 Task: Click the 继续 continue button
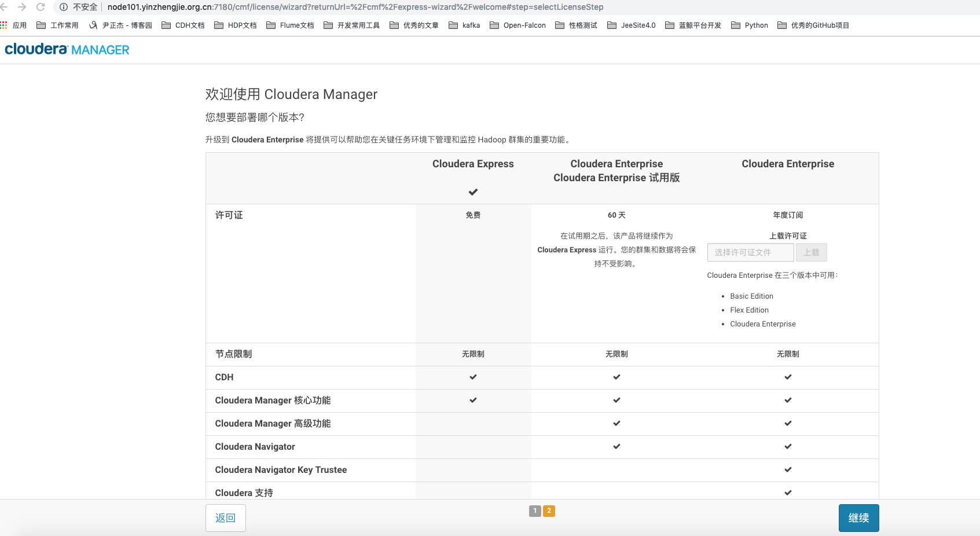(x=858, y=518)
